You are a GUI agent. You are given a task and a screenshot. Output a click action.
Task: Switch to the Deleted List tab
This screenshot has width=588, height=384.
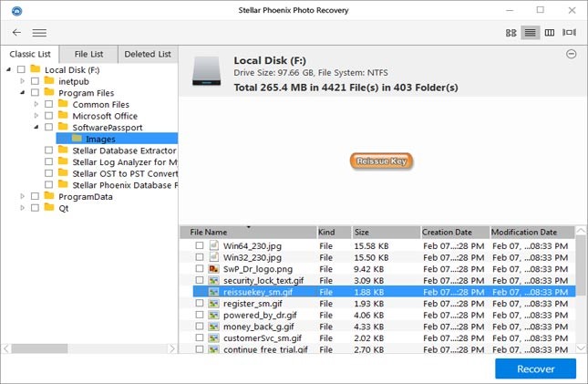click(x=148, y=55)
